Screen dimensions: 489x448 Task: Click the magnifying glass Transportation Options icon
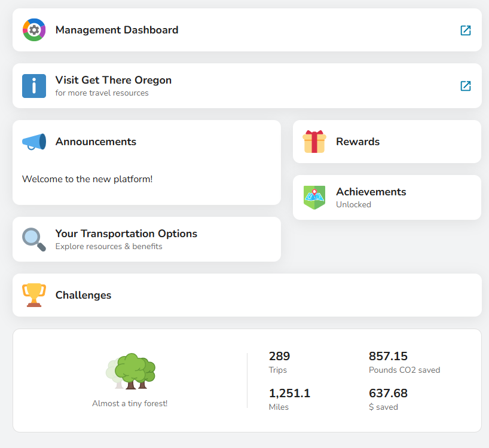34,239
